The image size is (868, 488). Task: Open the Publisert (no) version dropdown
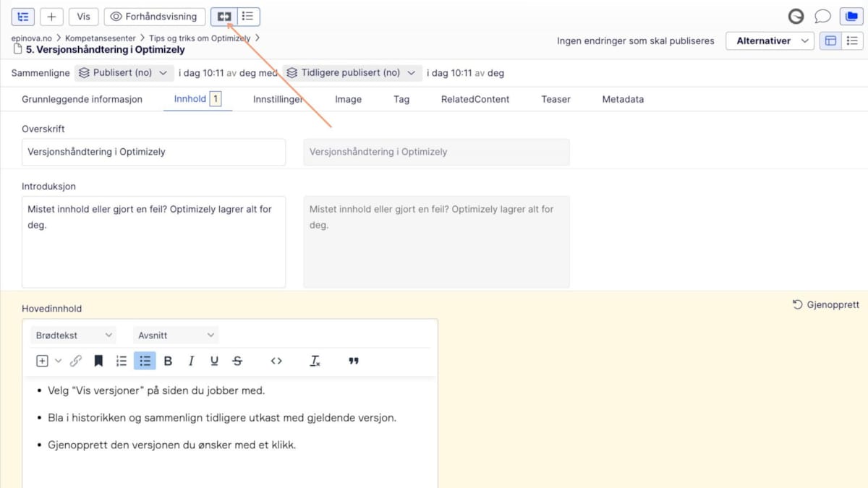pos(124,73)
